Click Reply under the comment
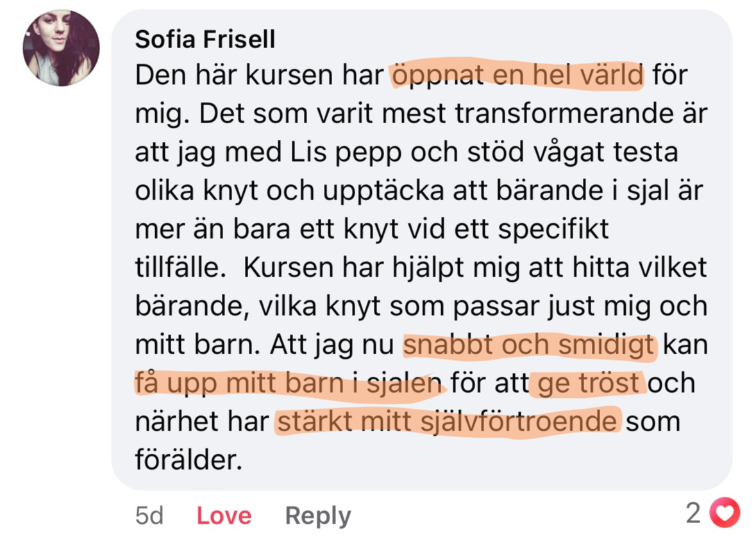756x550 pixels. pos(317,515)
